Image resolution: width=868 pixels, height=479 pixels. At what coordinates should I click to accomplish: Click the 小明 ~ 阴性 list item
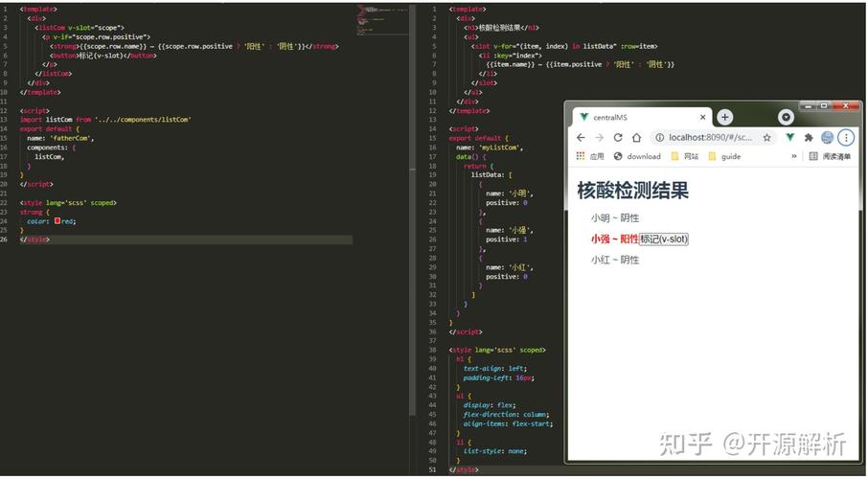(614, 217)
